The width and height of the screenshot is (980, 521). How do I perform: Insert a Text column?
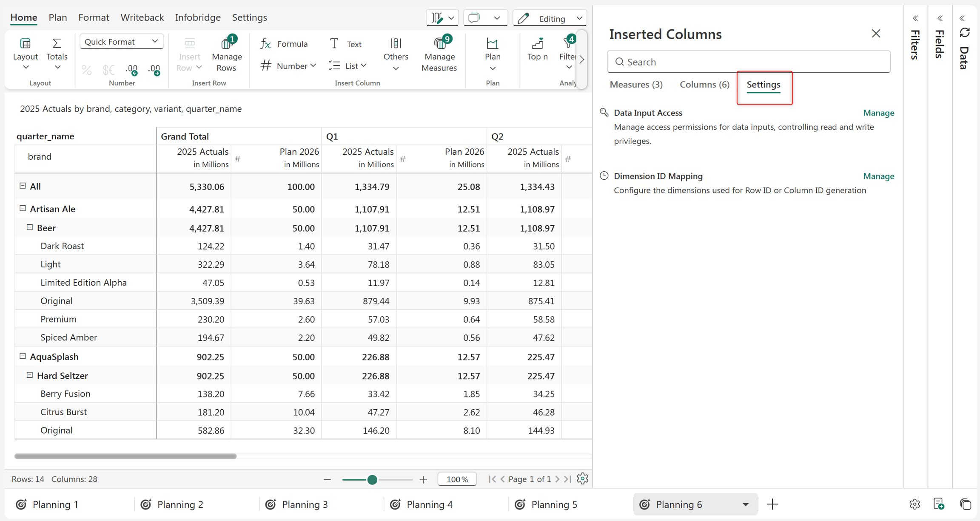(345, 44)
